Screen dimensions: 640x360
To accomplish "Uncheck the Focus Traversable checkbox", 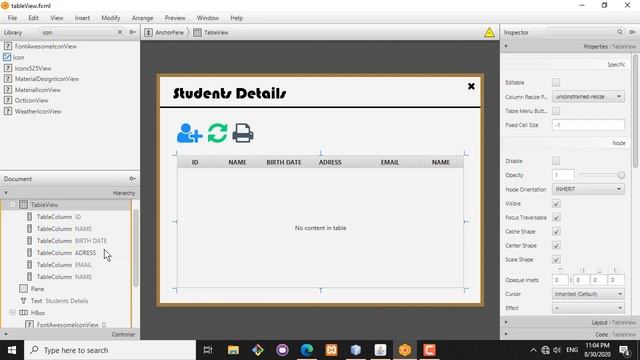I will (556, 218).
